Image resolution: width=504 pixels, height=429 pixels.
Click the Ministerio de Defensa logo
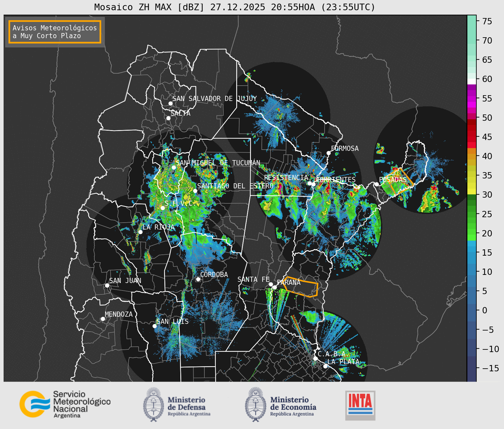[x=177, y=404]
